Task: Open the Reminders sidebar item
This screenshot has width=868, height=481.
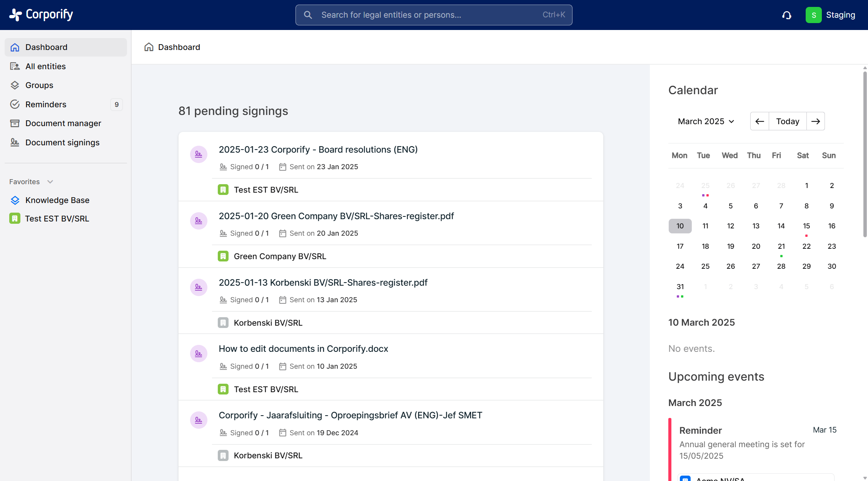Action: (46, 104)
